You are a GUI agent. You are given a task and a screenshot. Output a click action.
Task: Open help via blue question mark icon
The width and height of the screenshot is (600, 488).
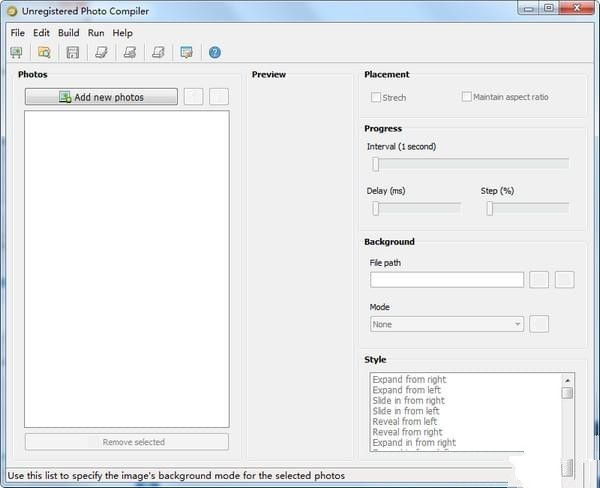(x=214, y=53)
